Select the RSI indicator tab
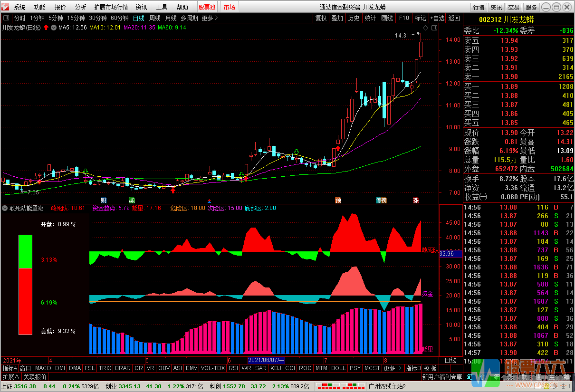Image resolution: width=575 pixels, height=392 pixels. 233,368
